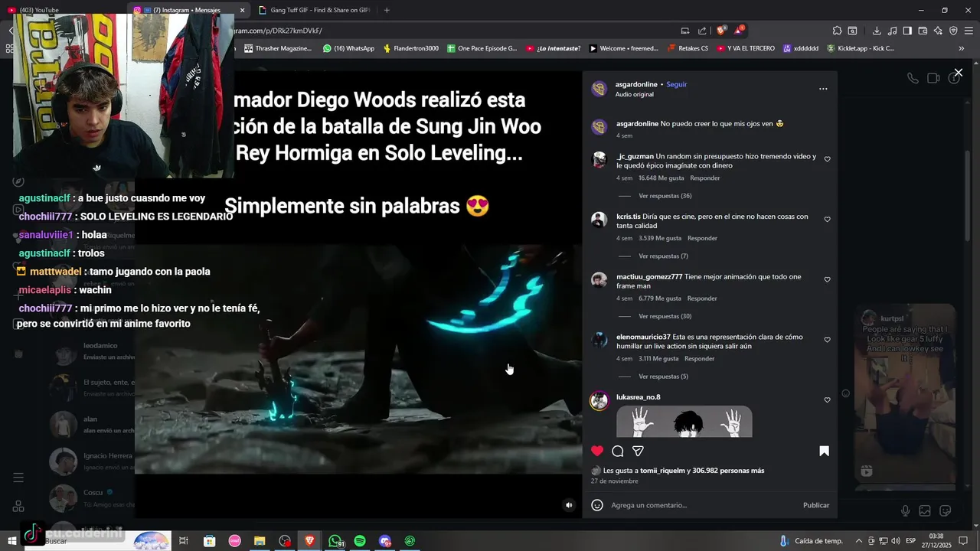Screen dimensions: 980x551
Task: Open WhatsApp from the taskbar
Action: (x=335, y=541)
